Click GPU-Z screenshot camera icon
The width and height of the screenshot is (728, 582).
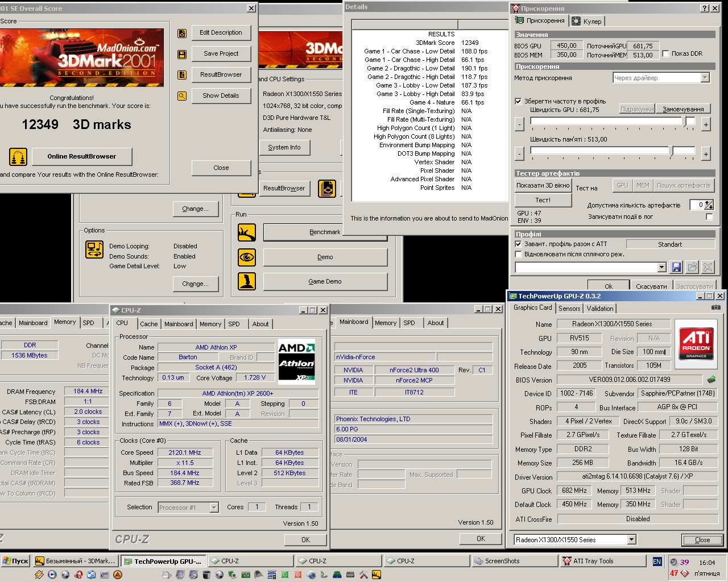click(x=716, y=307)
